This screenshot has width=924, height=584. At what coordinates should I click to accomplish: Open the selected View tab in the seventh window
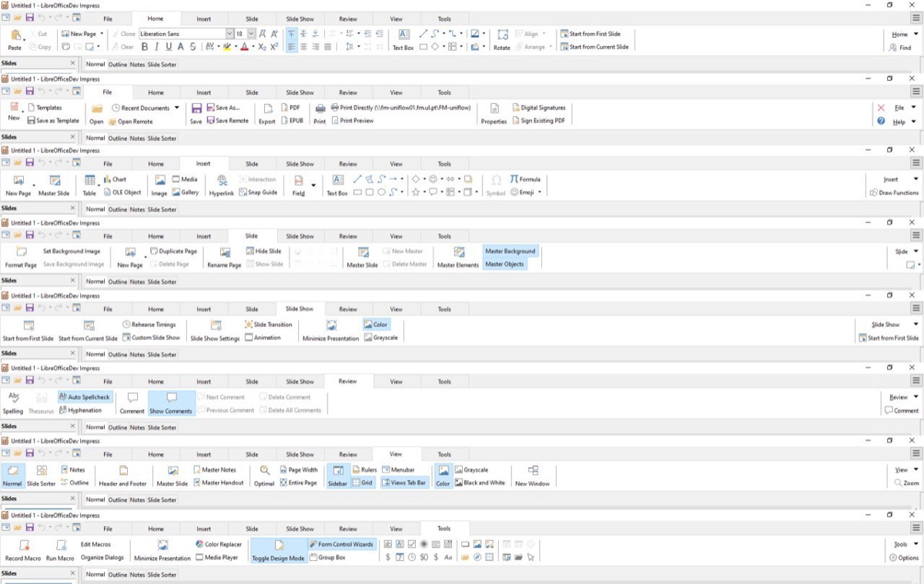pos(396,454)
